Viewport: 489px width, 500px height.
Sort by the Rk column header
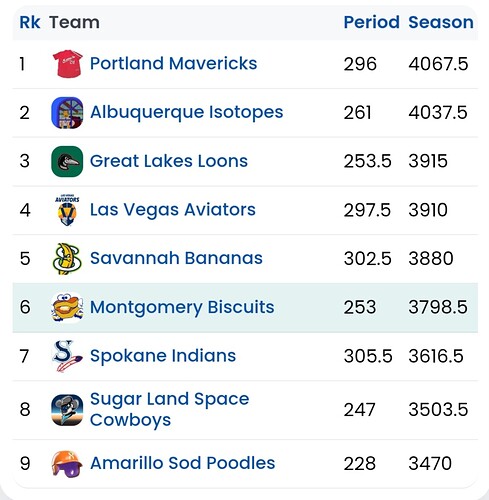30,22
